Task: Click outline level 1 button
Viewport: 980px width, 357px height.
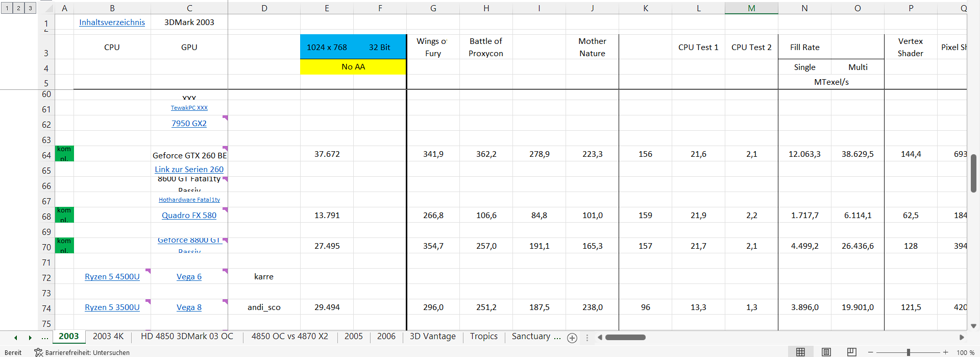Action: click(7, 8)
